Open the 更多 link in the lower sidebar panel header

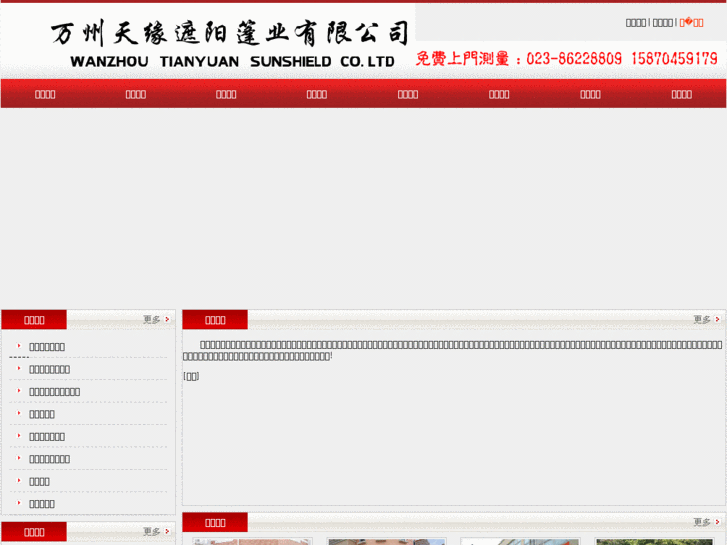point(156,531)
